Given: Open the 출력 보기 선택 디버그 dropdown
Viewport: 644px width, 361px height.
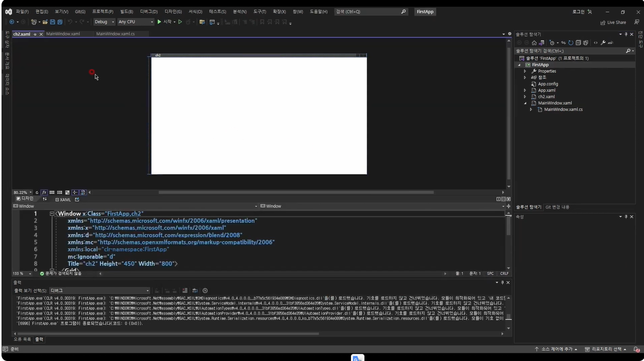Looking at the screenshot, I should pyautogui.click(x=100, y=291).
